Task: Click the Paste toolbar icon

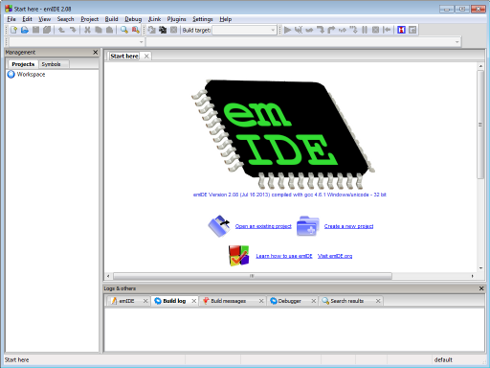Action: click(109, 30)
